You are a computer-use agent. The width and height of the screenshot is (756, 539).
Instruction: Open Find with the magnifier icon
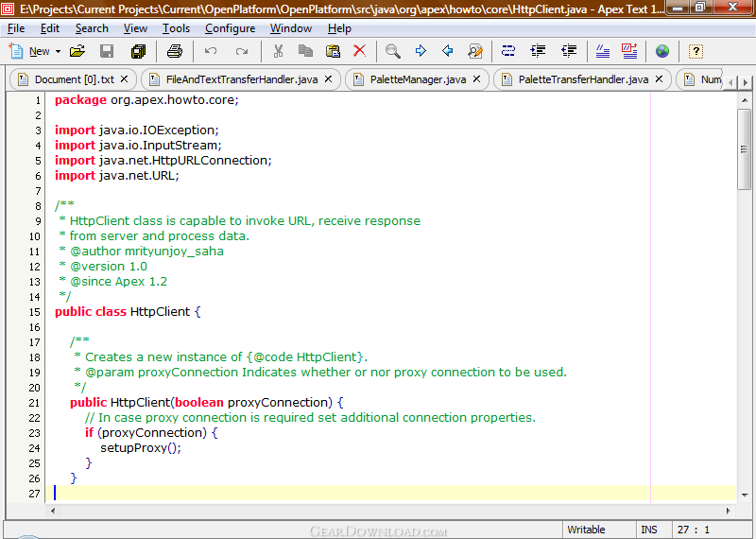(392, 51)
